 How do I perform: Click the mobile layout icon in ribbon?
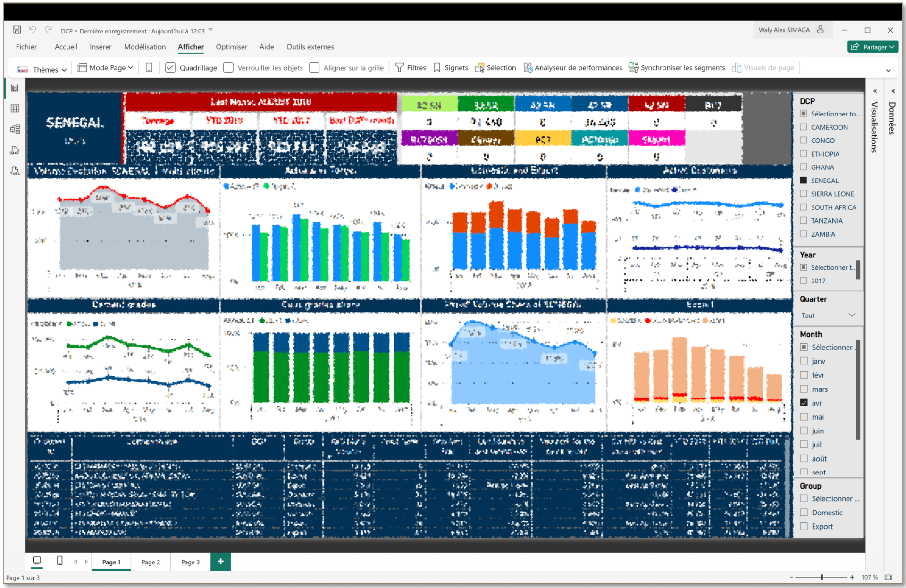click(149, 68)
